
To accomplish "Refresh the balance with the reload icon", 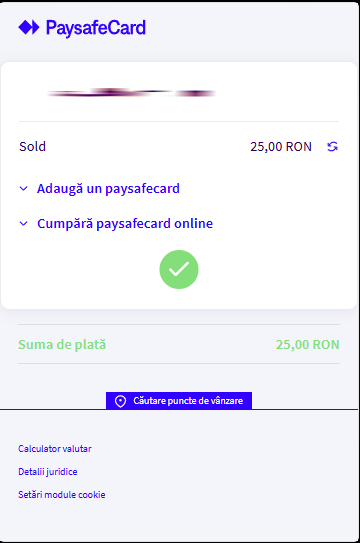I will (x=332, y=146).
